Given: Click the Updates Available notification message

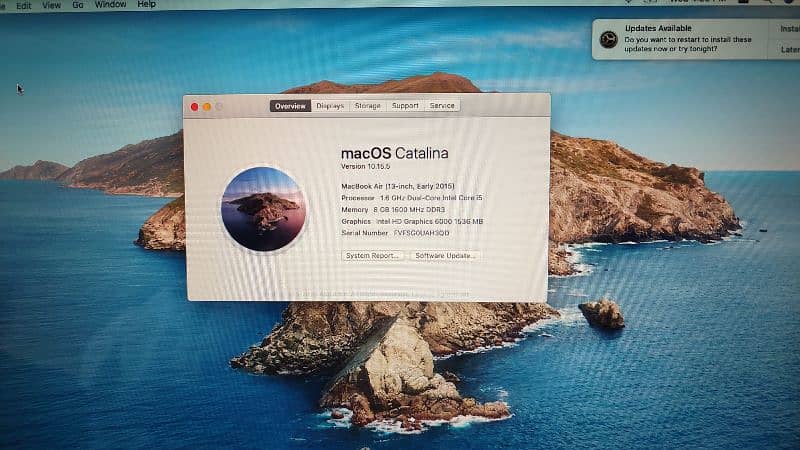Looking at the screenshot, I should (x=686, y=40).
